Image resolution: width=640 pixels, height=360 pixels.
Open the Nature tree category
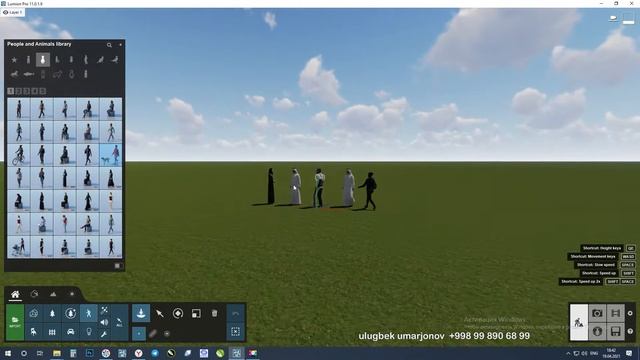tap(52, 313)
